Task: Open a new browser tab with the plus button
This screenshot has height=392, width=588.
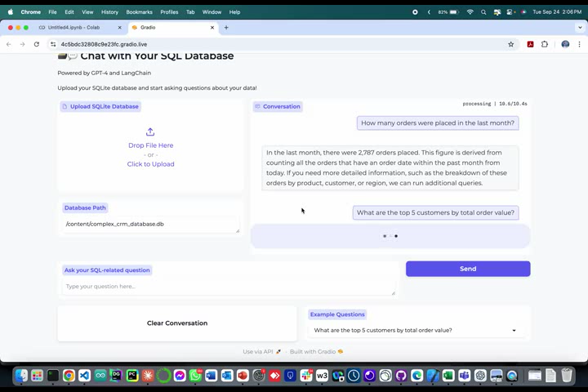Action: pos(226,27)
